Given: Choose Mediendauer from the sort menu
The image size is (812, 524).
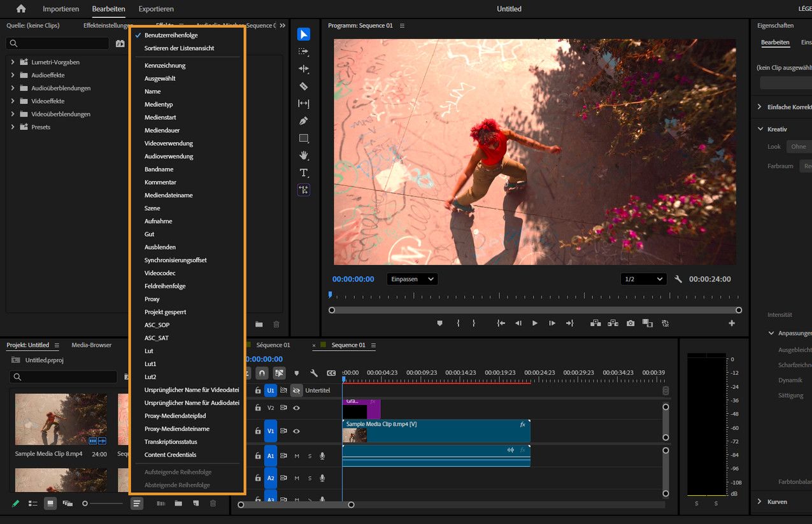Looking at the screenshot, I should pos(162,131).
